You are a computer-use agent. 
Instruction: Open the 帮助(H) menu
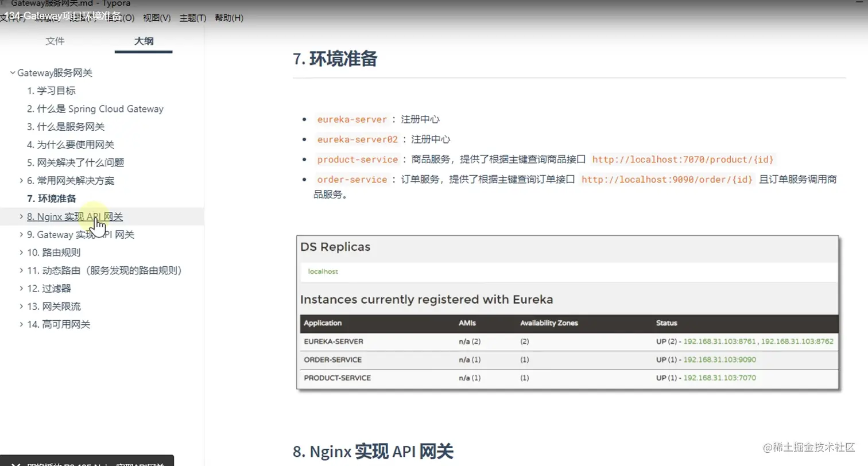[229, 18]
